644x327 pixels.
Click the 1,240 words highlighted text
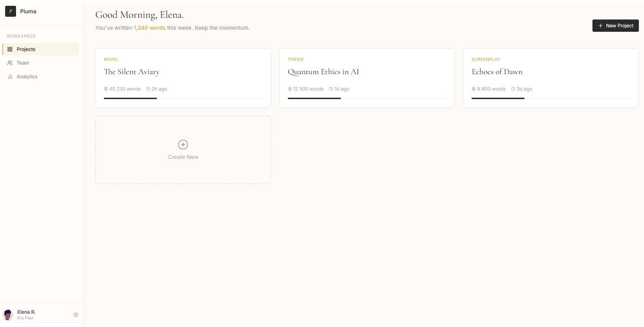[149, 28]
